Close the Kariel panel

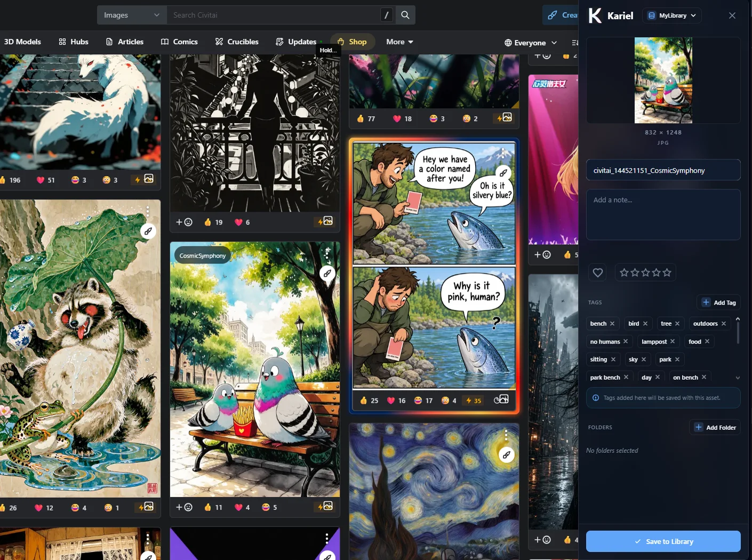[x=732, y=15]
